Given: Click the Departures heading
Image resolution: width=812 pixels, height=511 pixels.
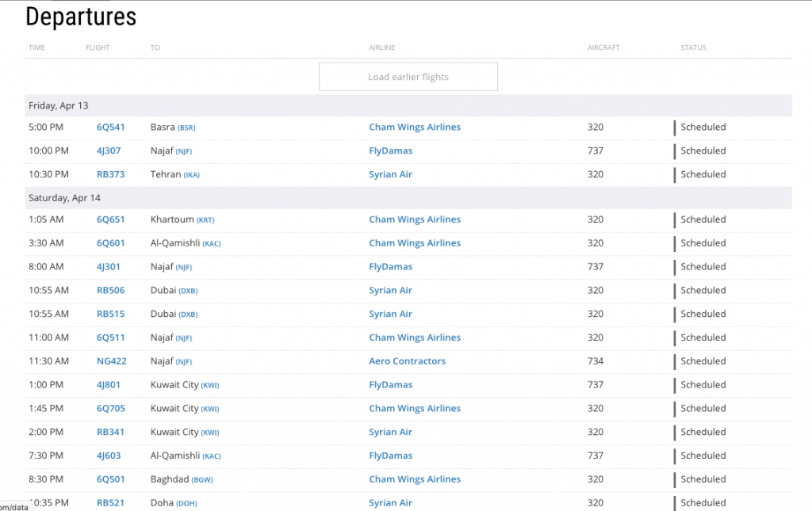Looking at the screenshot, I should pyautogui.click(x=82, y=17).
